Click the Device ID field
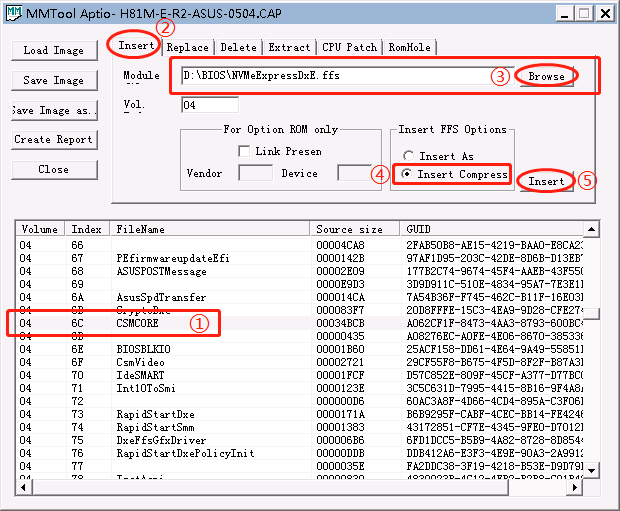 coord(355,173)
